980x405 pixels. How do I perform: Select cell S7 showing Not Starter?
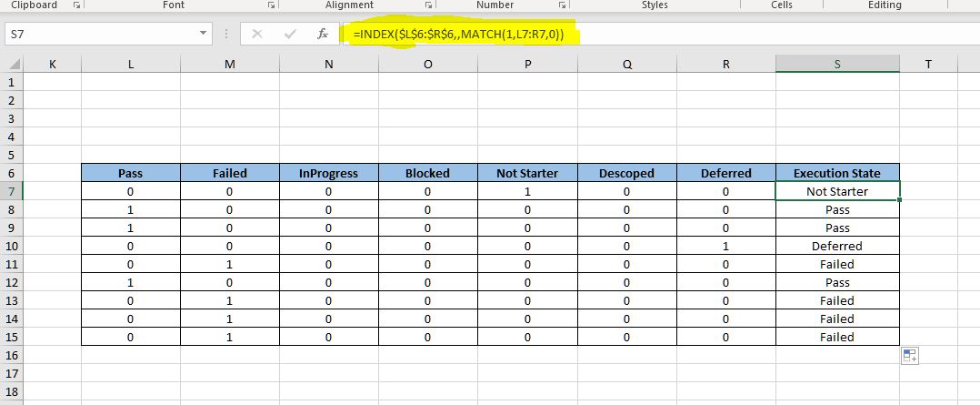click(837, 191)
